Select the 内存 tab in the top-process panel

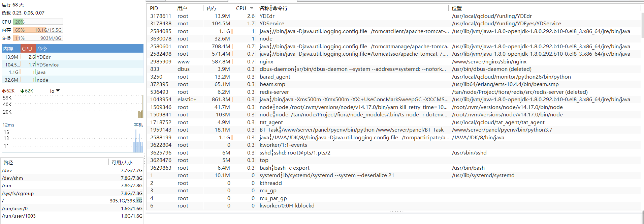pos(11,49)
